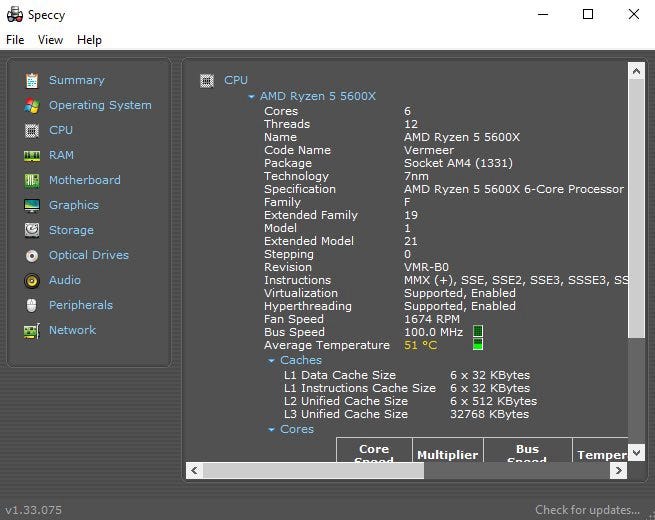Collapse the AMD Ryzen 5 5600X node
The image size is (655, 520).
click(252, 97)
